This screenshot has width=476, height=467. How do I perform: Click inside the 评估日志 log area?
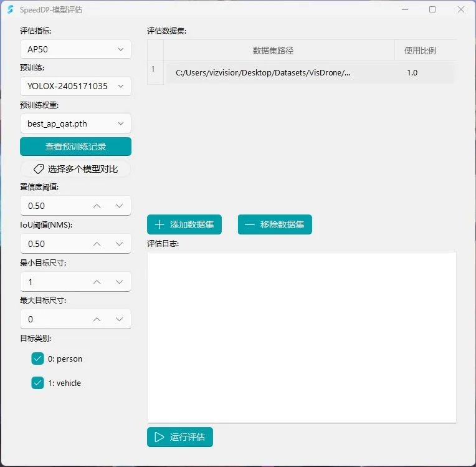pos(302,337)
